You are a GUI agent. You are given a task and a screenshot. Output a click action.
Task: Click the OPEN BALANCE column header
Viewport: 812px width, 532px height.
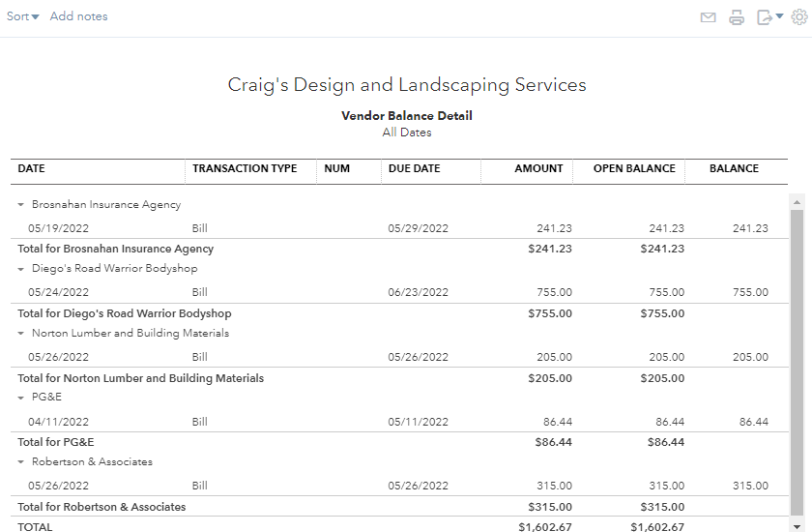pos(634,168)
